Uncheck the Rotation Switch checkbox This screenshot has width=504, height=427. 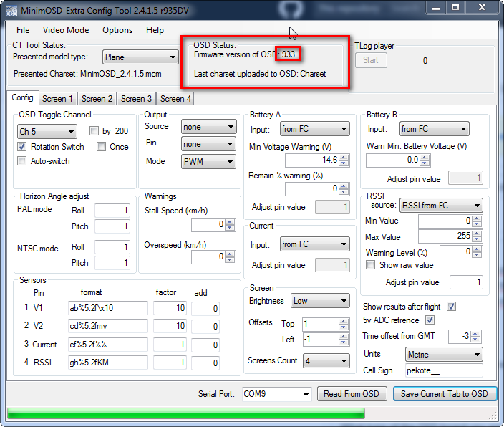pyautogui.click(x=22, y=147)
